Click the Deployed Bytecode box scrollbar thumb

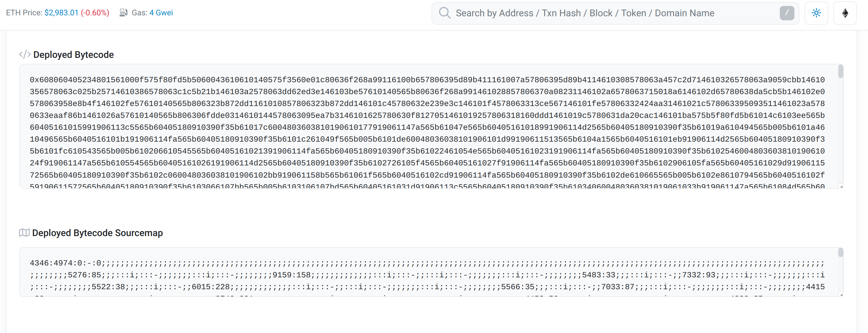click(840, 71)
